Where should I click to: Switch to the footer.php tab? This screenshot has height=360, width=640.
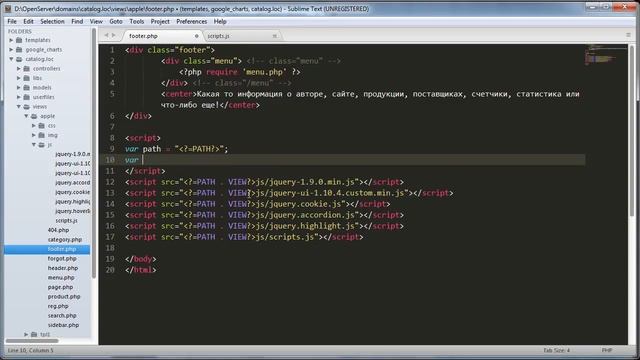tap(162, 36)
